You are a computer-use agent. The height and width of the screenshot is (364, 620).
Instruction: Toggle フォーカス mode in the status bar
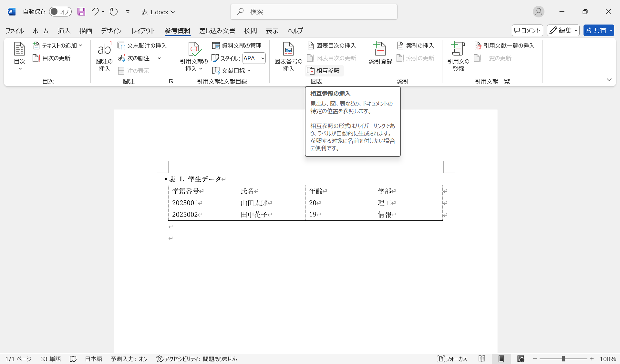click(x=452, y=359)
